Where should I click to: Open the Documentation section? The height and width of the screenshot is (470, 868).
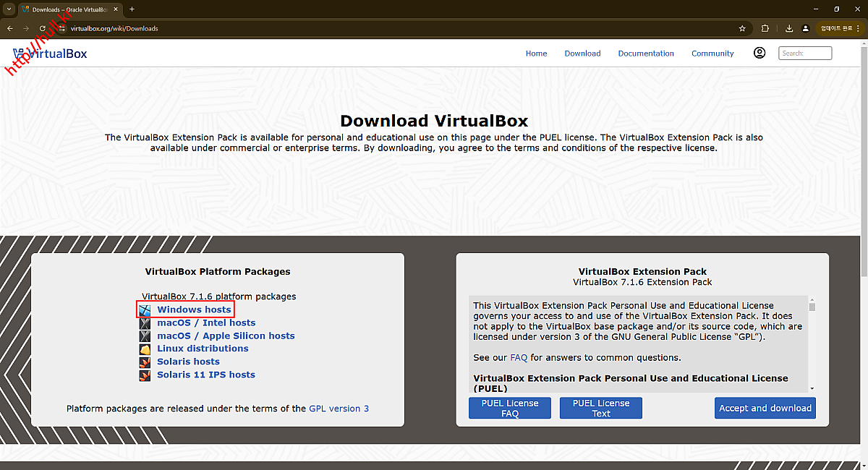click(646, 54)
